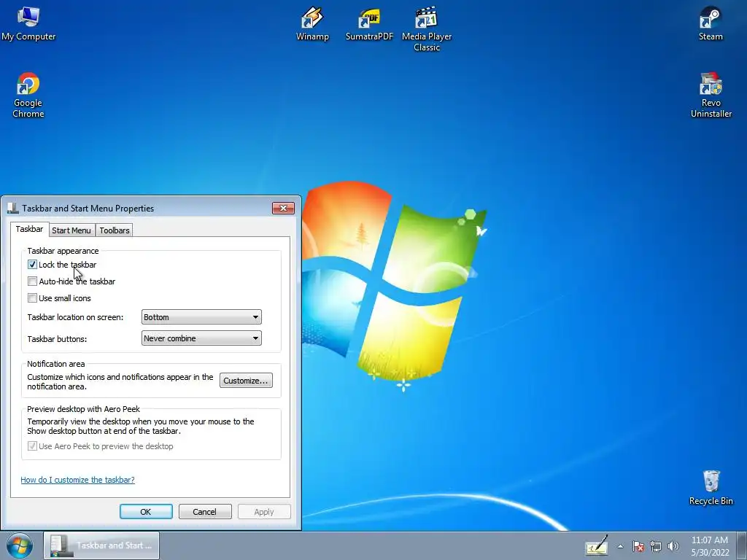Open How do I customize the taskbar link
The width and height of the screenshot is (747, 560).
77,480
